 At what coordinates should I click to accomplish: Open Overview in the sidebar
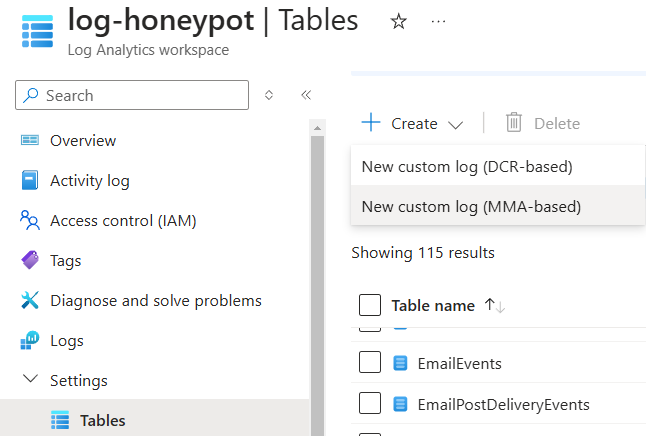click(83, 141)
